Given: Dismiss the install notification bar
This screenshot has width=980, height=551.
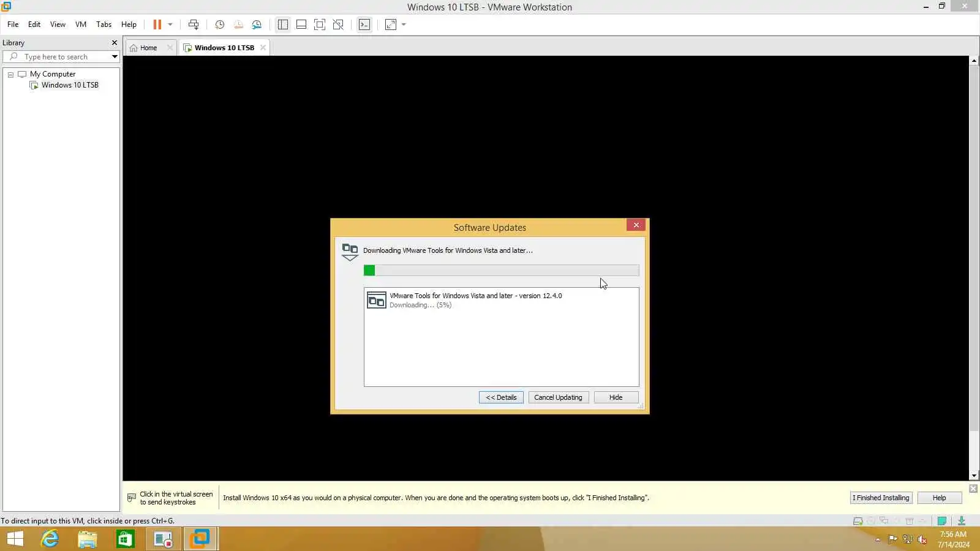Looking at the screenshot, I should [973, 489].
